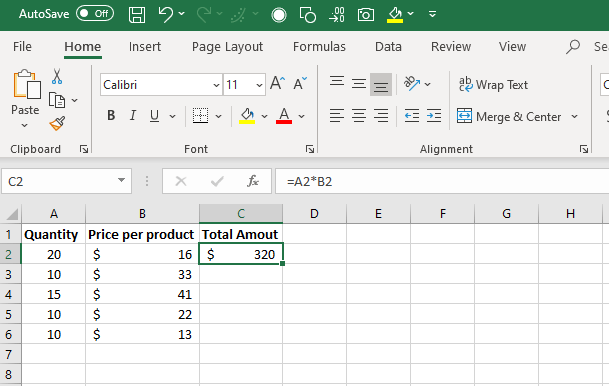The height and width of the screenshot is (386, 609).
Task: Apply yellow fill color from ribbon
Action: click(247, 116)
